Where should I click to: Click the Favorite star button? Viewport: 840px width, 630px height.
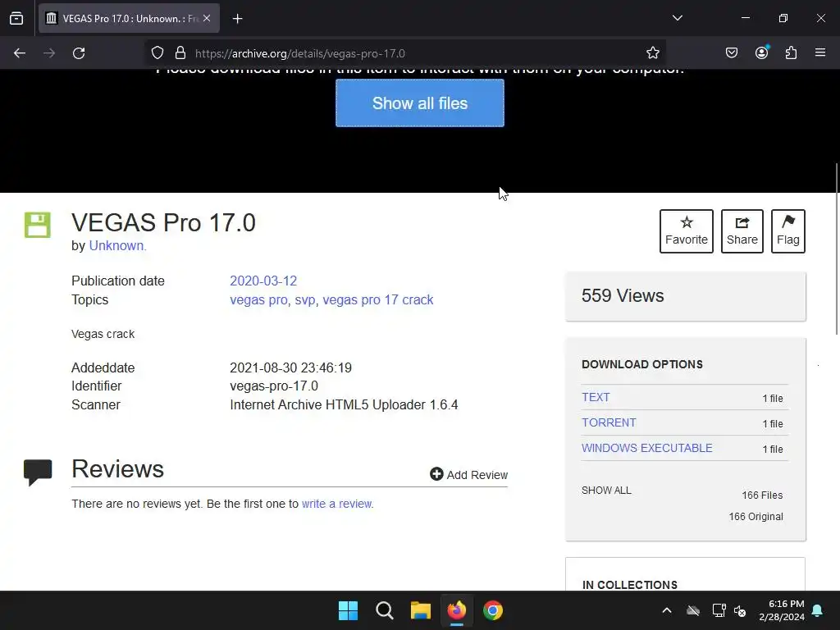click(687, 231)
